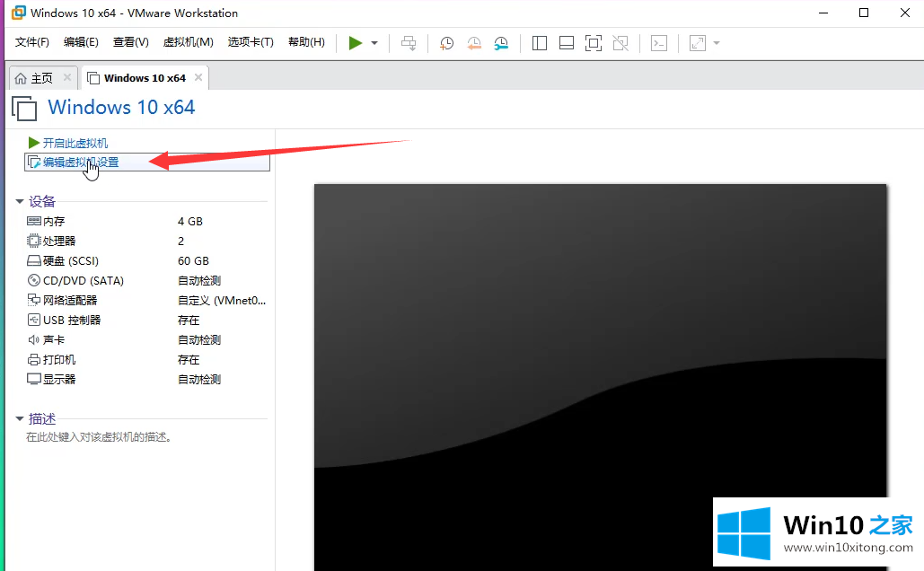Viewport: 924px width, 571px height.
Task: Open the Snapshot Manager wrench-clock icon
Action: coord(501,43)
